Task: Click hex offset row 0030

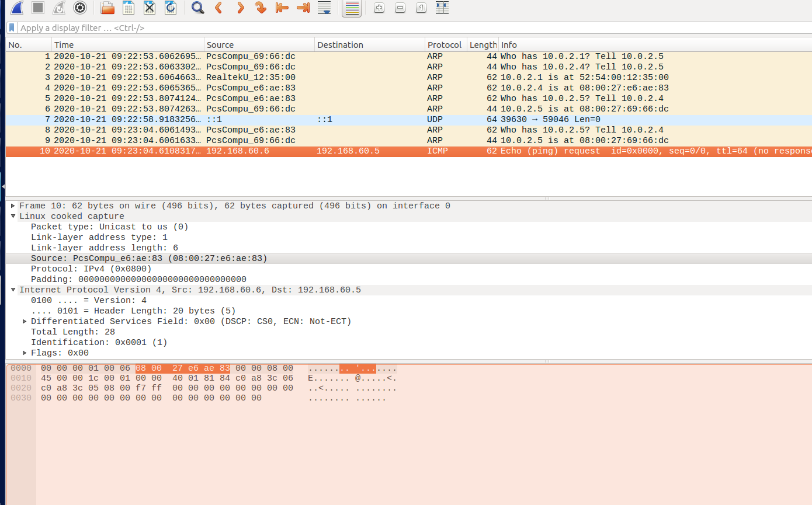Action: pos(21,398)
